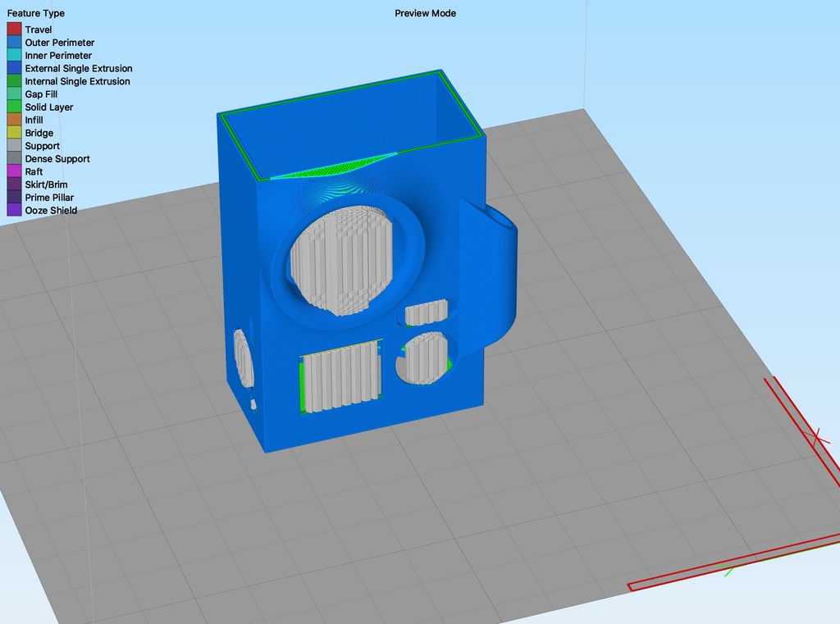Click the Prime Pillar swatch
This screenshot has height=624, width=840.
[14, 197]
